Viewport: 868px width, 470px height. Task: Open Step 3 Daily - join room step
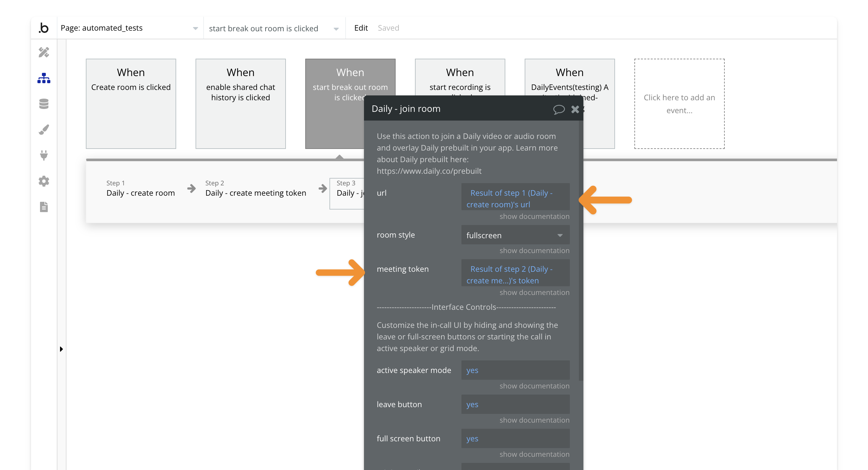click(347, 194)
